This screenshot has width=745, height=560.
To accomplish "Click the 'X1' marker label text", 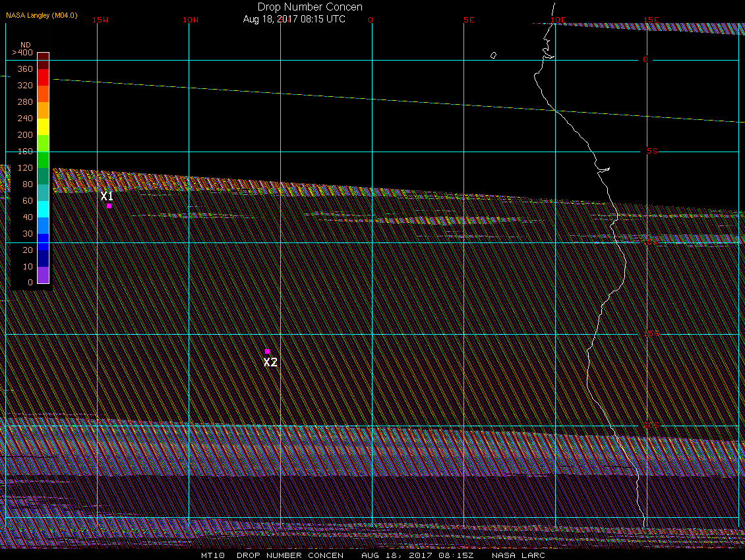I will [x=107, y=196].
